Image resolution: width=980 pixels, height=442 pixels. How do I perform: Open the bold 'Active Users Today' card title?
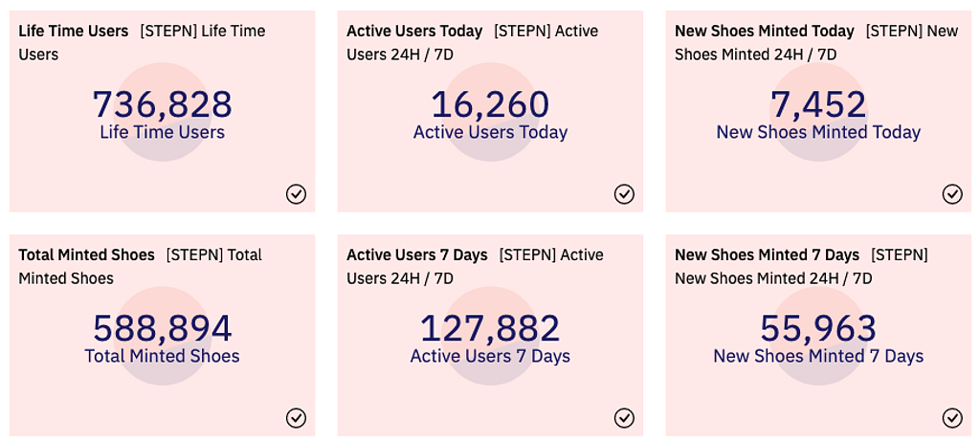point(414,31)
